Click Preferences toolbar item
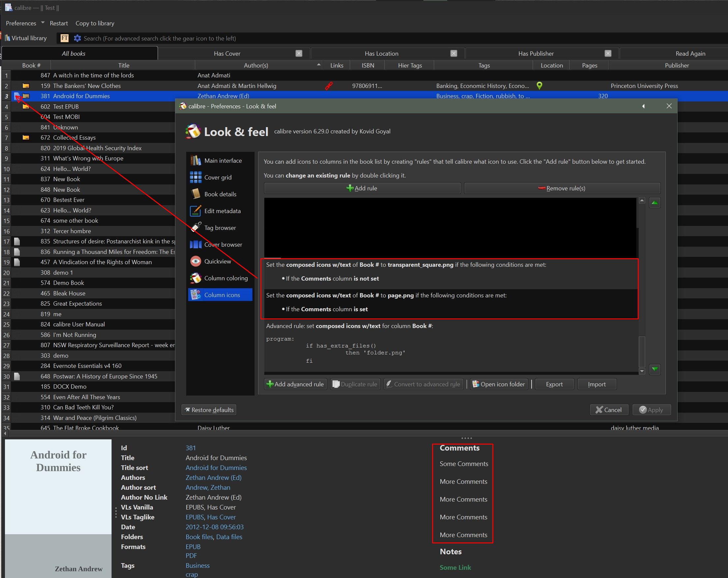This screenshot has width=728, height=578. 21,23
